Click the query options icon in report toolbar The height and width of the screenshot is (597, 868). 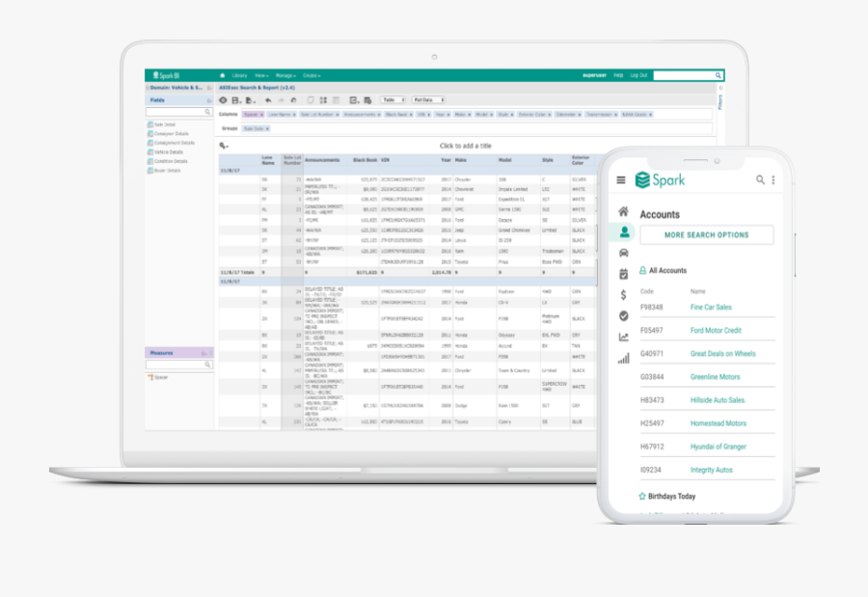354,100
